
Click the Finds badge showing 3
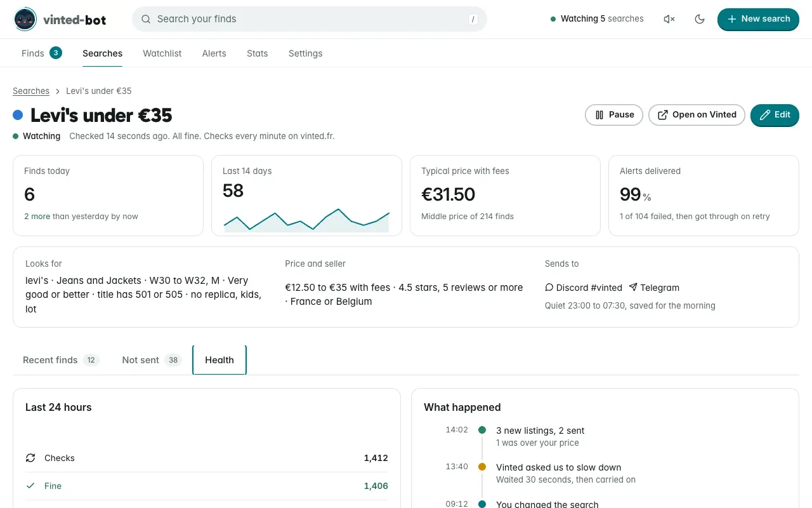pyautogui.click(x=56, y=53)
